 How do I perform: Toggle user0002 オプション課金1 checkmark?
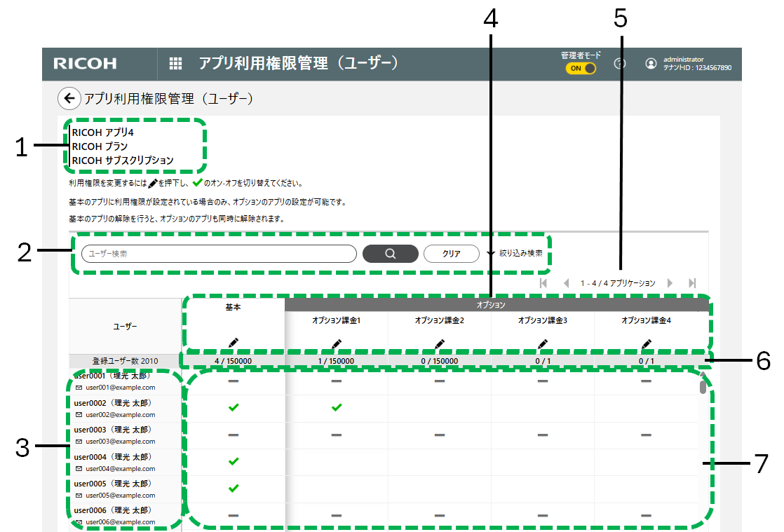point(337,407)
